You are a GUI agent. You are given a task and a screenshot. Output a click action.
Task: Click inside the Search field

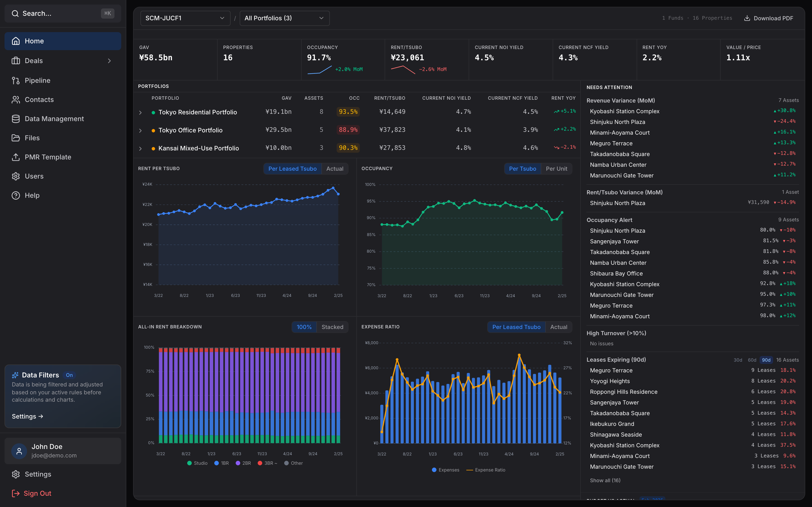click(54, 14)
